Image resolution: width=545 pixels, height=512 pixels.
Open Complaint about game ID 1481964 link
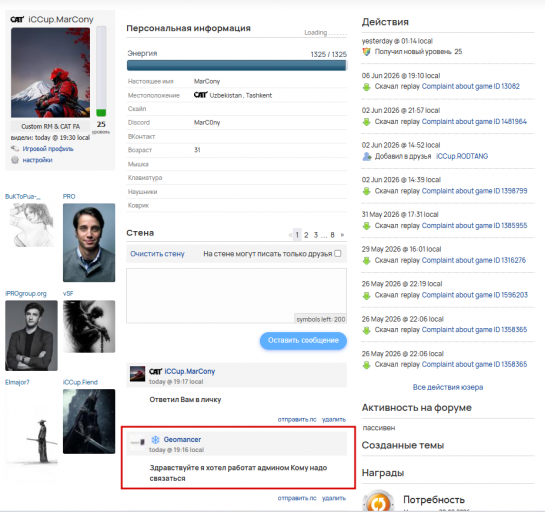(474, 122)
